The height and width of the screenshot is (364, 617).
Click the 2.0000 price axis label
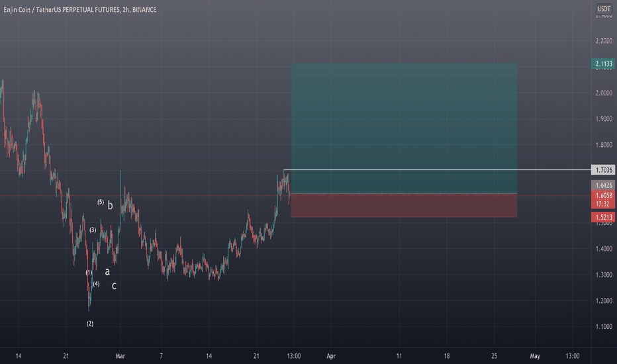coord(604,93)
